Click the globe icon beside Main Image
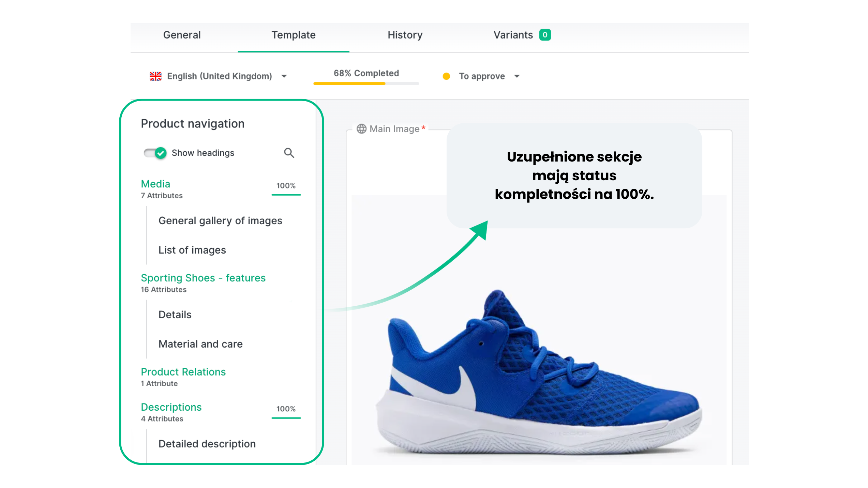 tap(361, 129)
